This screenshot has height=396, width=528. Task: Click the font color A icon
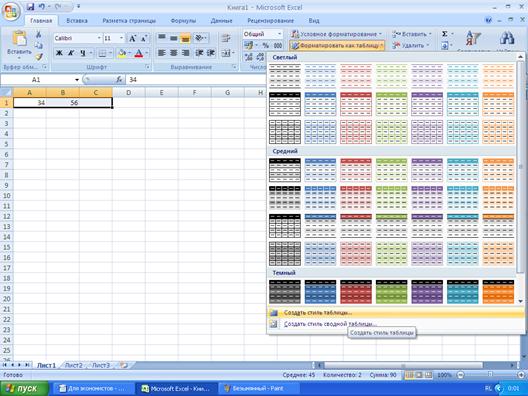click(139, 53)
